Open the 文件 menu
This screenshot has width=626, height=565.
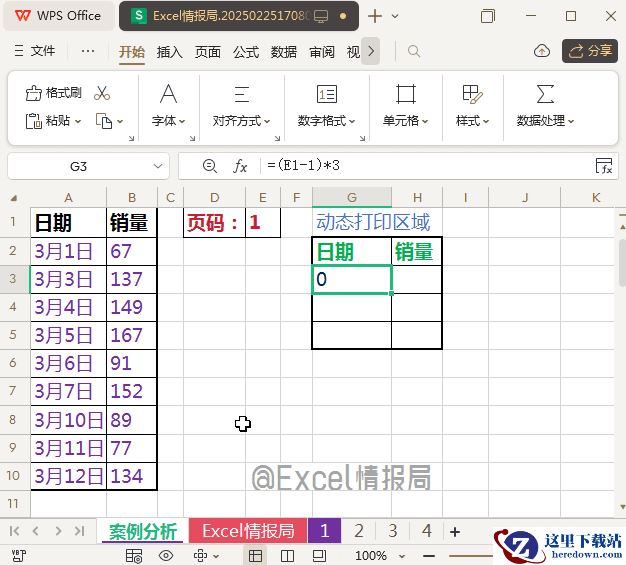(x=35, y=51)
